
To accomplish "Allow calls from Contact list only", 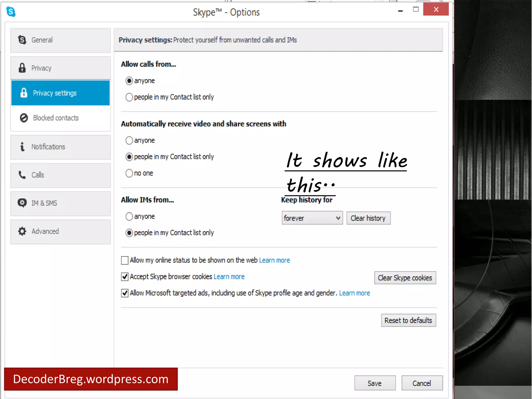I will pos(129,97).
